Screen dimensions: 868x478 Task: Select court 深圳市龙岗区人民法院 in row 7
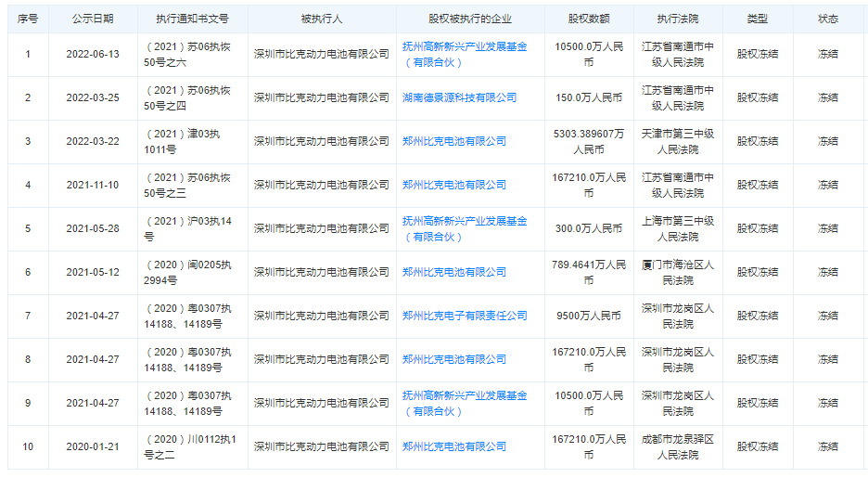click(678, 316)
